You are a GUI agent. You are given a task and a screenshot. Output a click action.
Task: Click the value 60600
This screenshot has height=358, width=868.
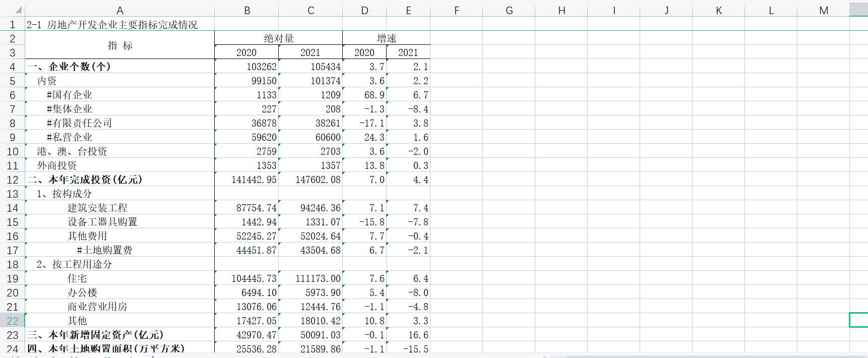[328, 137]
